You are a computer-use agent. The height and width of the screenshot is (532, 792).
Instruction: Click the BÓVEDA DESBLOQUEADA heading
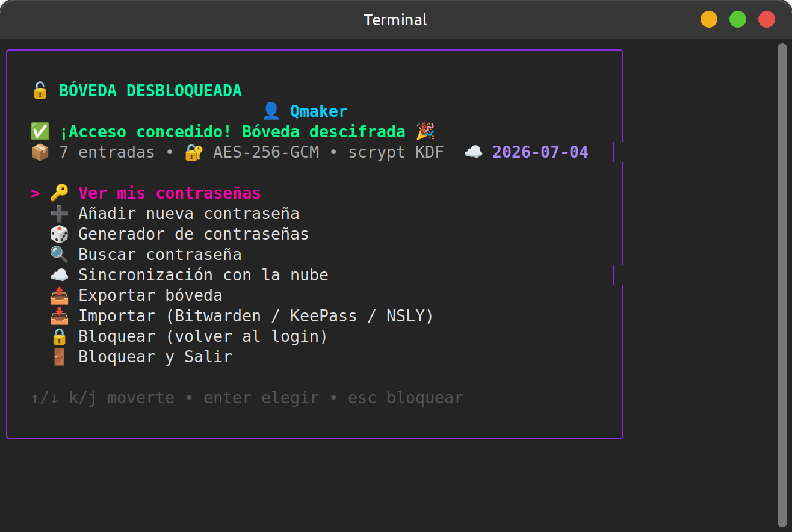[x=150, y=91]
